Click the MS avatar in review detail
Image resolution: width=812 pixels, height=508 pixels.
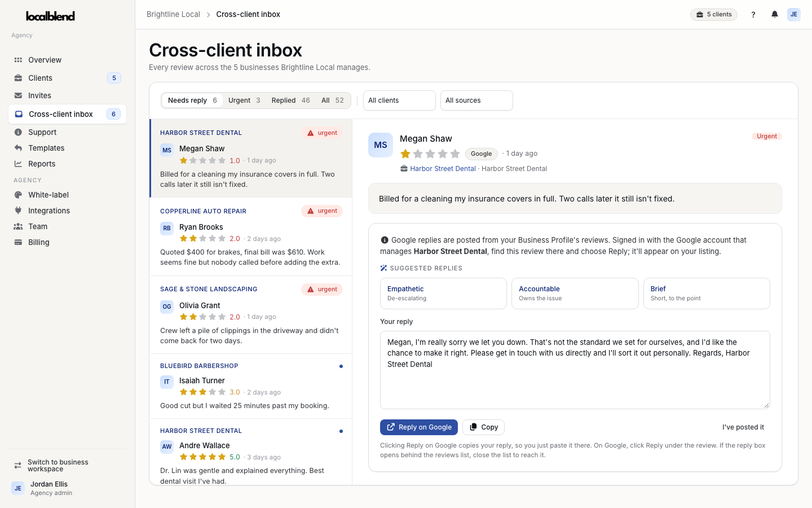pos(381,145)
